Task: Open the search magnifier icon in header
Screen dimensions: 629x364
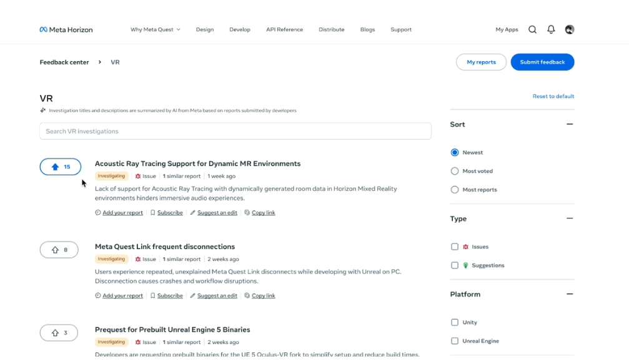Action: (x=532, y=29)
